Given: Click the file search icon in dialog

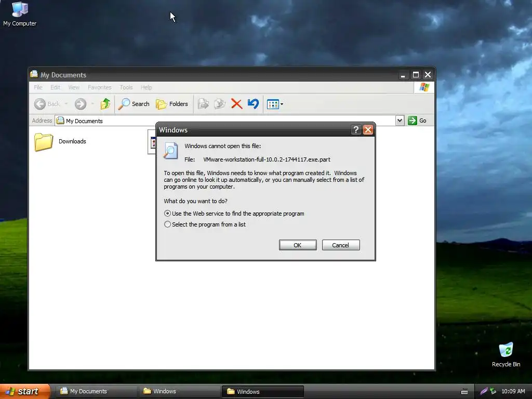Looking at the screenshot, I should click(x=170, y=151).
